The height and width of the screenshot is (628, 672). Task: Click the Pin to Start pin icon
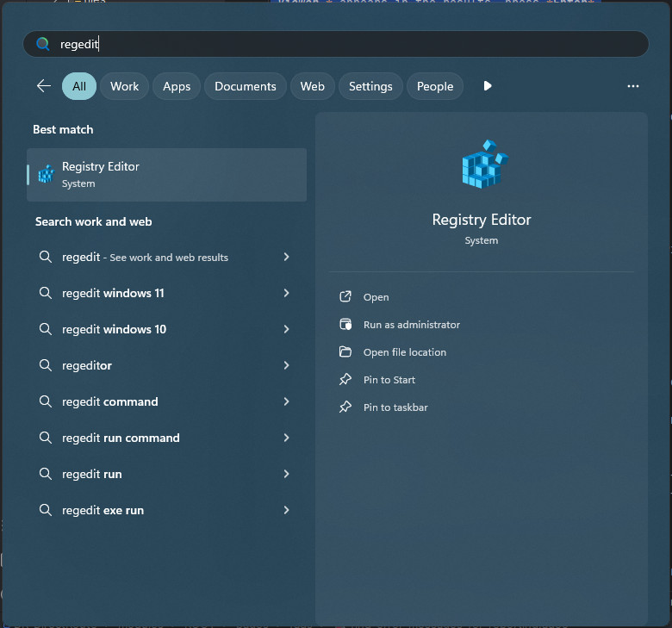tap(345, 379)
